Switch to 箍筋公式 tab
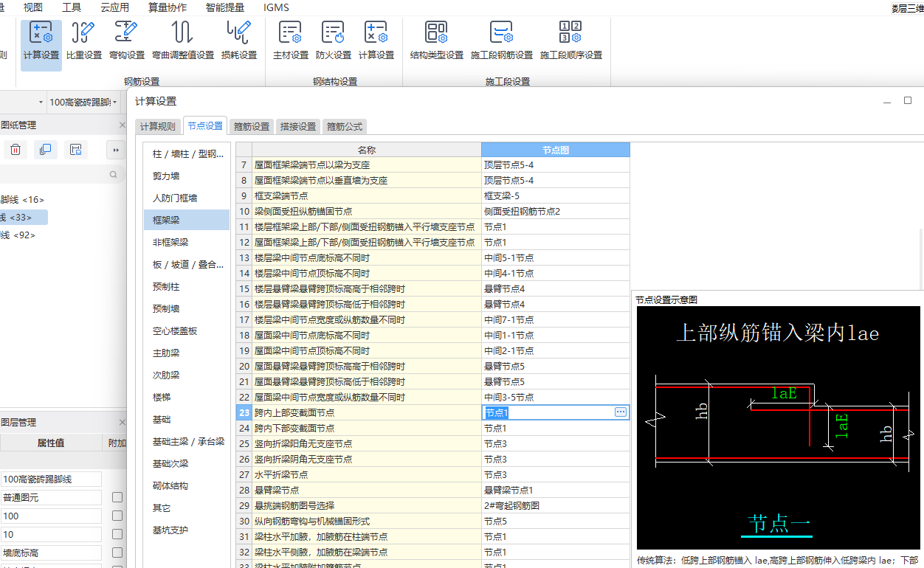The width and height of the screenshot is (924, 568). point(344,126)
